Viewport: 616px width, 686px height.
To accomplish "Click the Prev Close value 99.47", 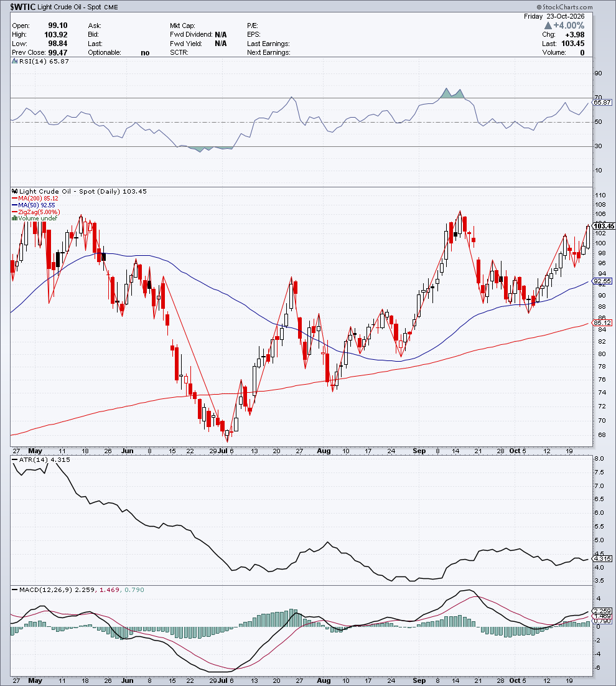I will pyautogui.click(x=58, y=52).
